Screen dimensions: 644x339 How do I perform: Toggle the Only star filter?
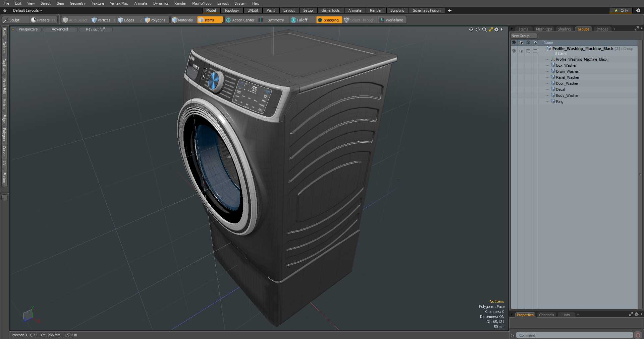tap(621, 10)
